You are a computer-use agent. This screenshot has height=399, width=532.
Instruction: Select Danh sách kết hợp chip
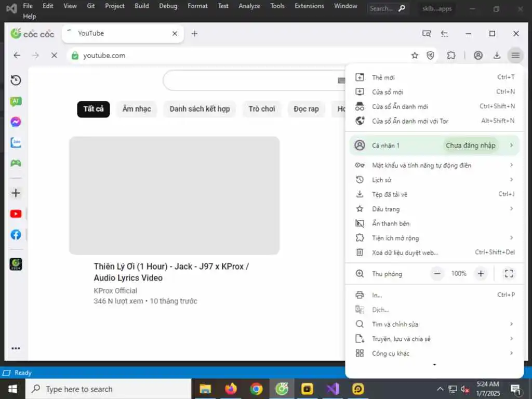click(x=199, y=109)
